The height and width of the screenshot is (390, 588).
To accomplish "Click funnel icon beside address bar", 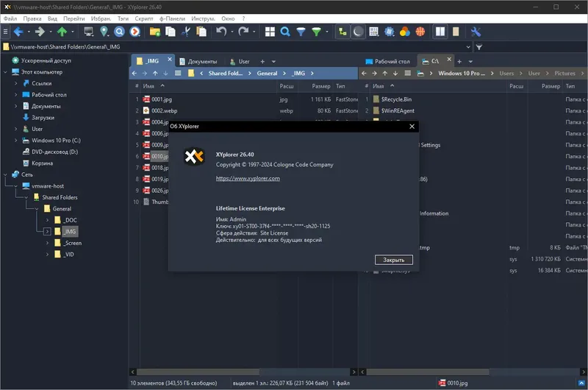I will pyautogui.click(x=479, y=47).
